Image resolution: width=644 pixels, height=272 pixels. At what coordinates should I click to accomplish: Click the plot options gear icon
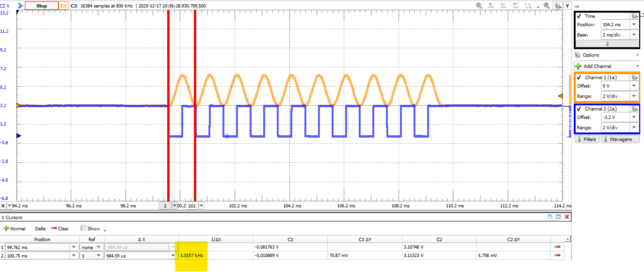[558, 6]
